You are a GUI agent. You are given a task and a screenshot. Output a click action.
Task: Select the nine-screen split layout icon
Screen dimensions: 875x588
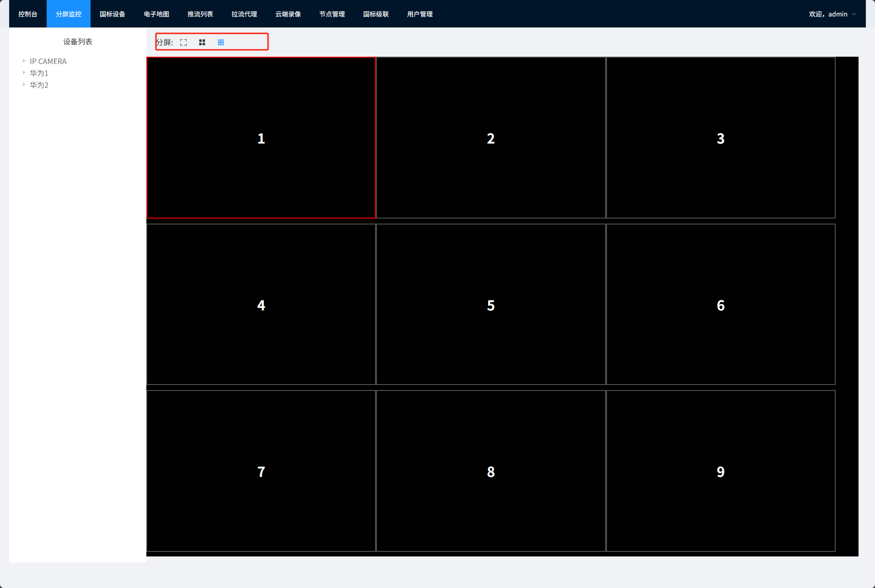coord(221,43)
